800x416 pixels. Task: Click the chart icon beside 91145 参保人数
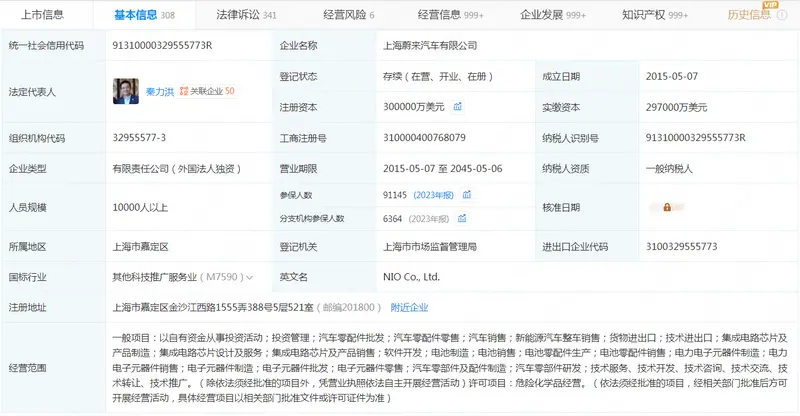466,194
